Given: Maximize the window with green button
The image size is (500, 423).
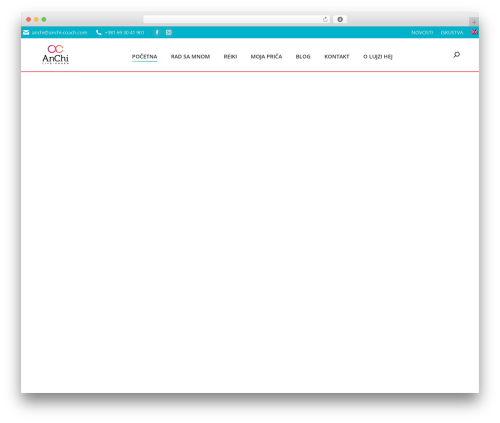Looking at the screenshot, I should [x=44, y=19].
